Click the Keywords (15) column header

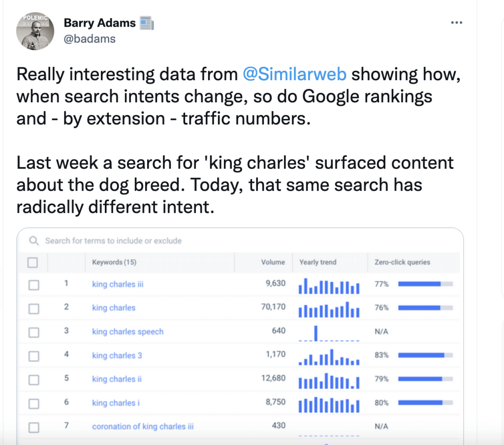point(114,263)
